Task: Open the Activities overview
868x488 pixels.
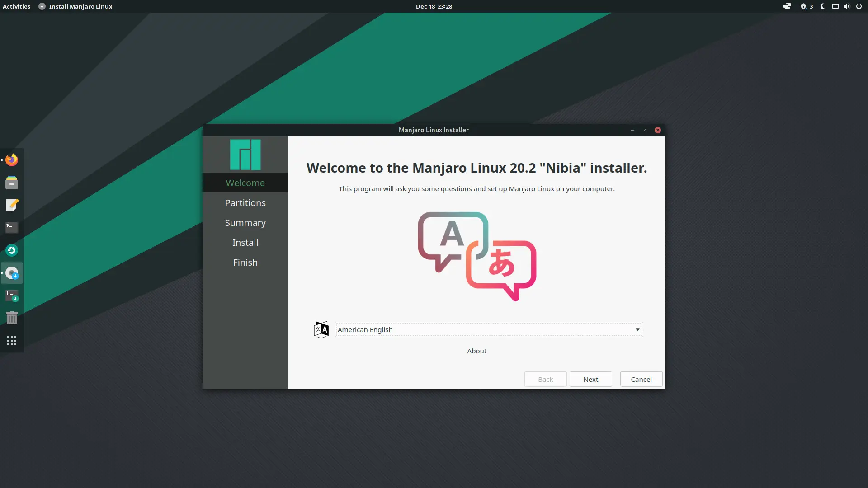Action: point(17,6)
